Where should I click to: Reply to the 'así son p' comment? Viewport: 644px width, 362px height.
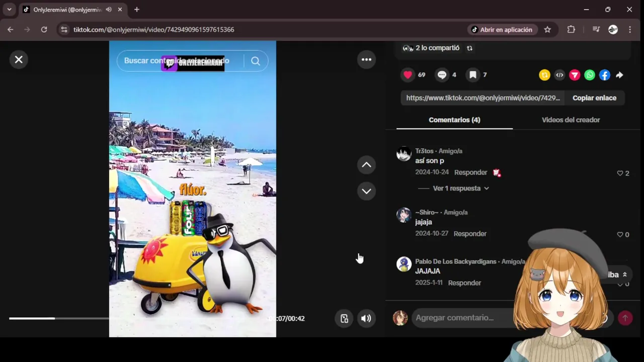tap(470, 172)
